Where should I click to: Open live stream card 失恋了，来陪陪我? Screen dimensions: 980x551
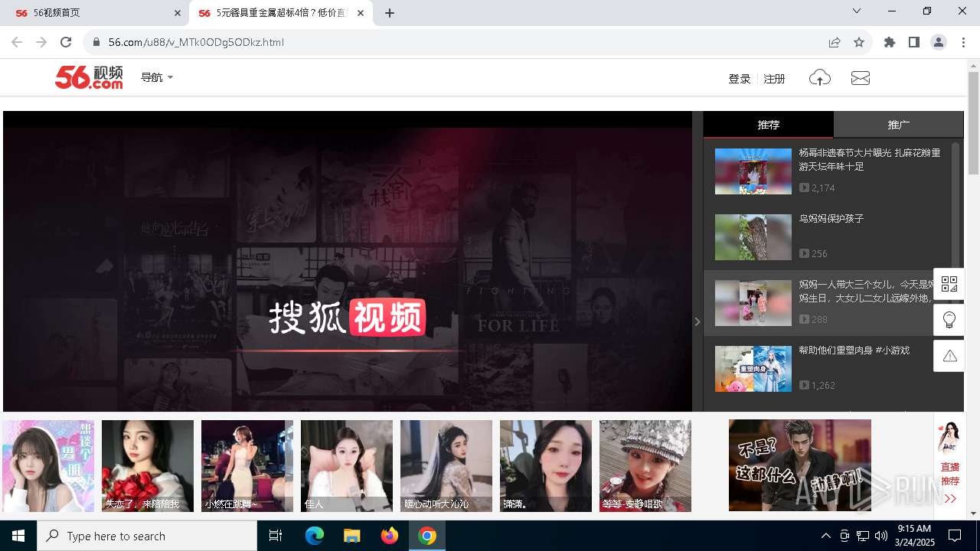pyautogui.click(x=148, y=466)
